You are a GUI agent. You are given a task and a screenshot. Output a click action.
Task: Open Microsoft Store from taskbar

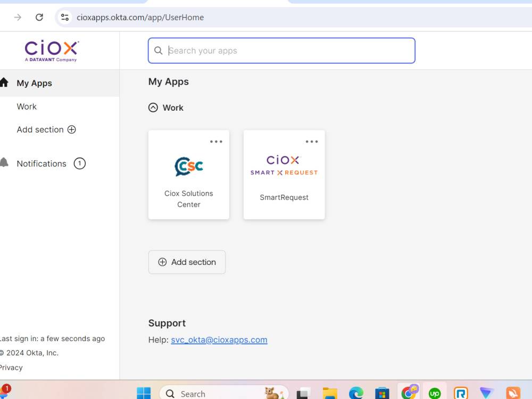point(382,393)
